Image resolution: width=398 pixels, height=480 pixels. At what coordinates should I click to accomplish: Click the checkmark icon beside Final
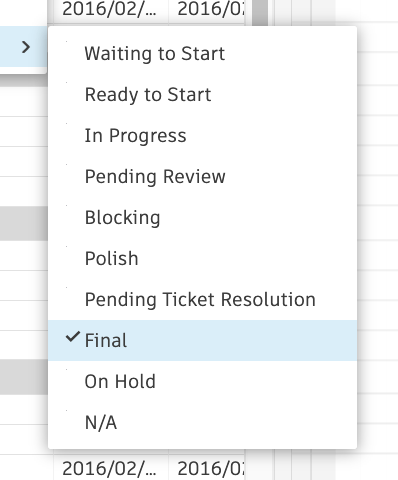click(73, 337)
